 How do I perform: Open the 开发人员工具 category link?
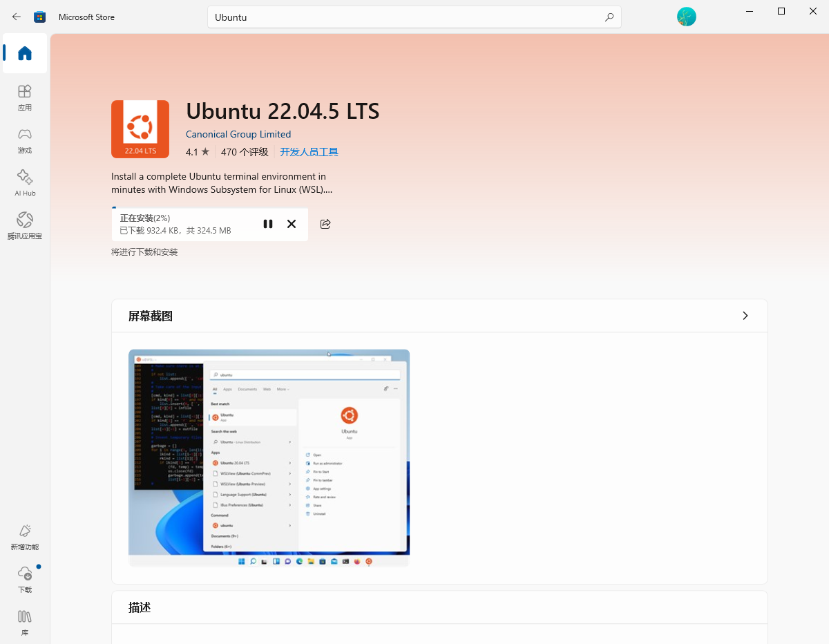click(x=309, y=152)
